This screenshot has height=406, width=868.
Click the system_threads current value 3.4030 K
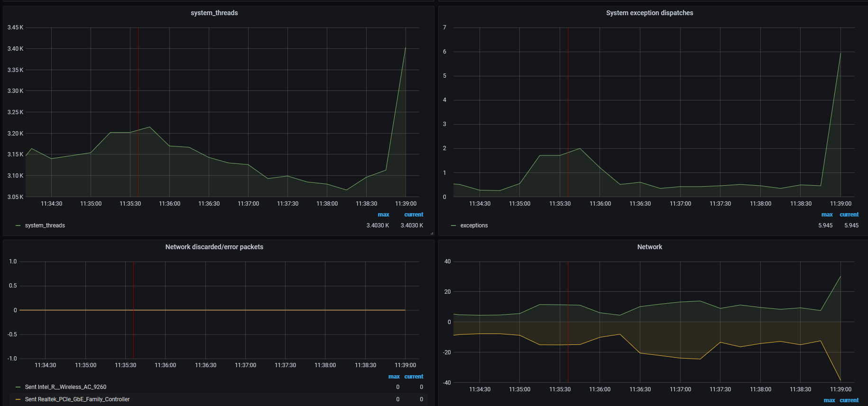(x=412, y=226)
